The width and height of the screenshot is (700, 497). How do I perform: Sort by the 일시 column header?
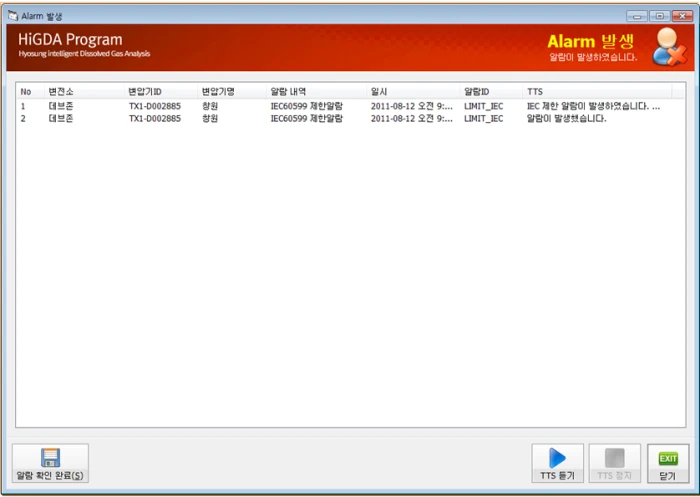[x=412, y=92]
